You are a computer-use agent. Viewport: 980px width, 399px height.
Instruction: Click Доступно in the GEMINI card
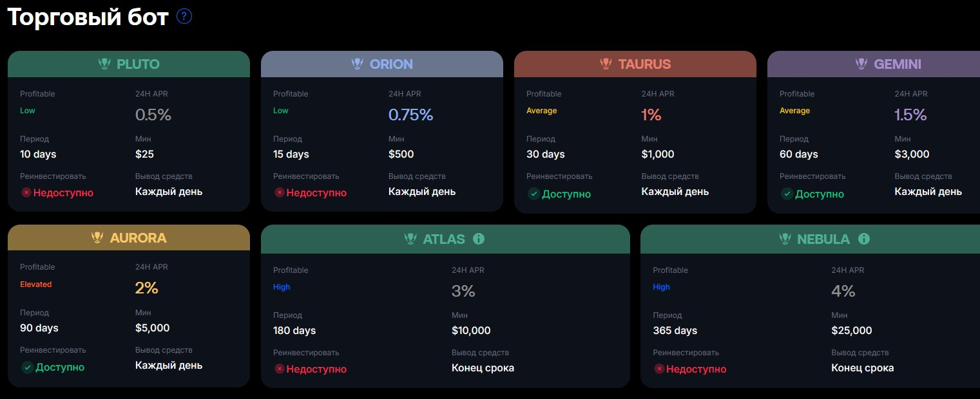coord(820,194)
